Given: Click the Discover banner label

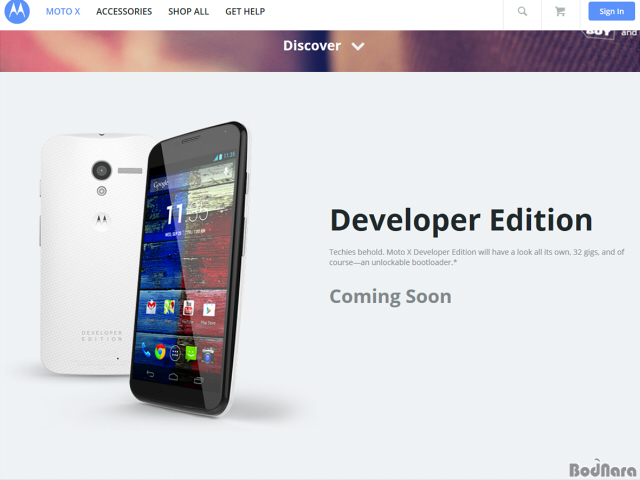Looking at the screenshot, I should pos(312,45).
